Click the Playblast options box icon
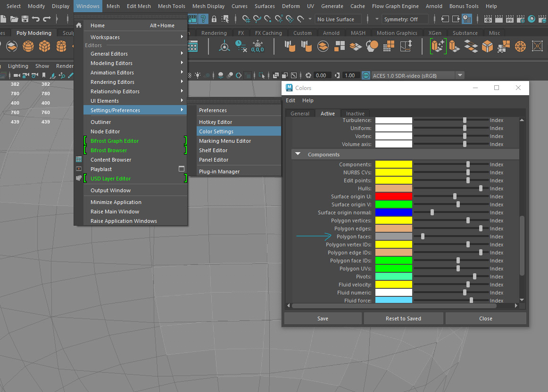Screen dimensions: 548x392 (182, 169)
